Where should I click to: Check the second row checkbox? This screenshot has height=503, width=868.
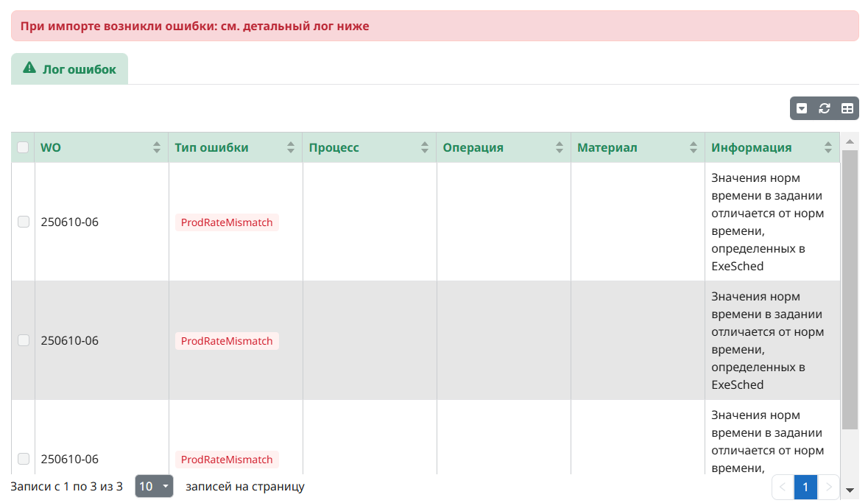24,340
